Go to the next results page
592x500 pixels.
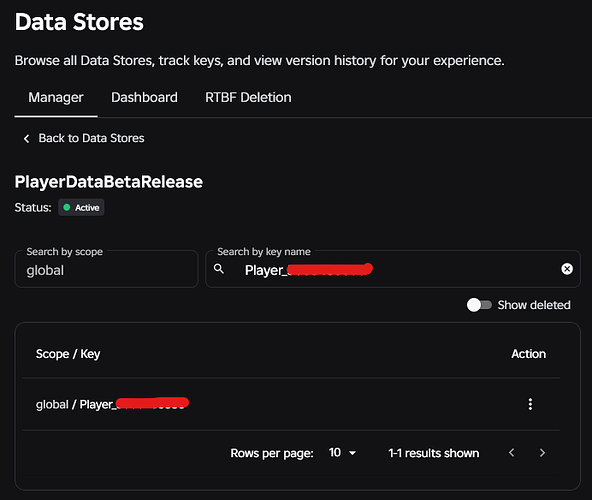tap(542, 452)
